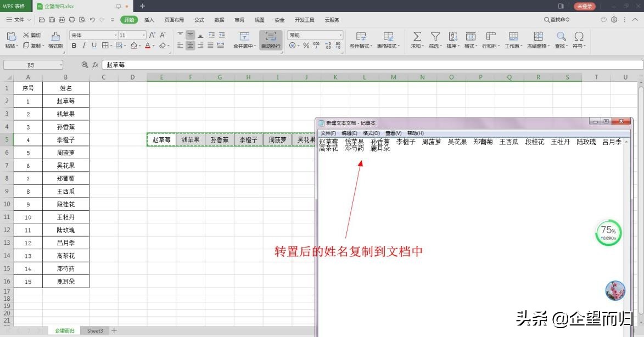Click the percent style icon

point(306,46)
